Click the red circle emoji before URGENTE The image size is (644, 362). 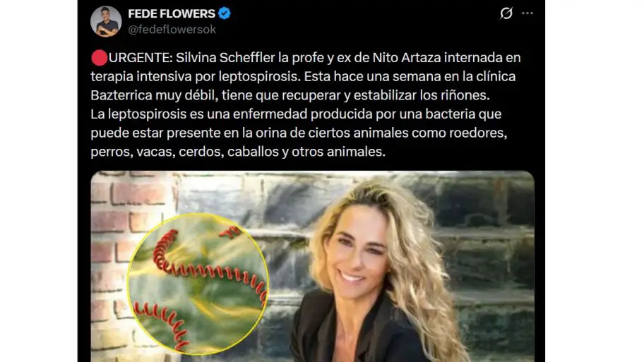[x=99, y=58]
